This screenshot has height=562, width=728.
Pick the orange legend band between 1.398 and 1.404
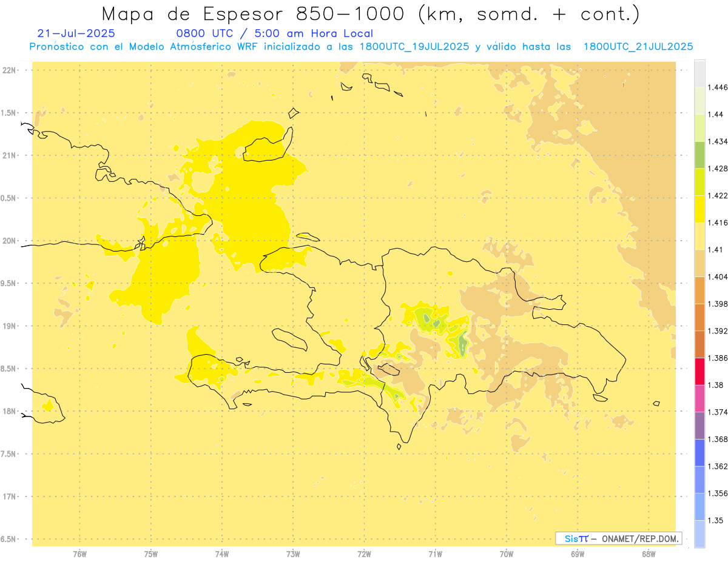coord(699,290)
